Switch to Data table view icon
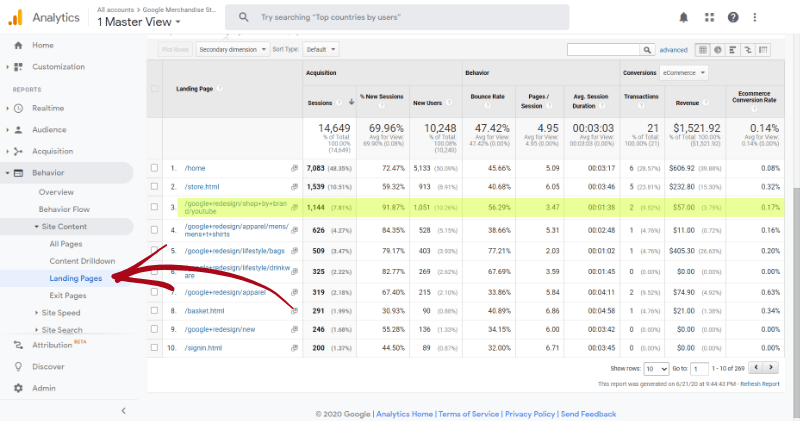The width and height of the screenshot is (800, 421). click(703, 49)
